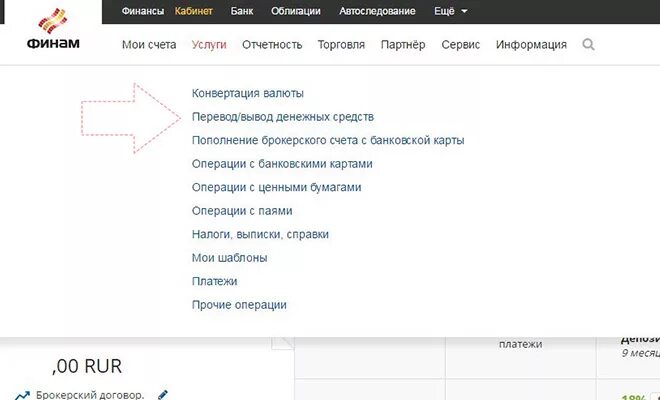The height and width of the screenshot is (400, 660).
Task: Click the Брокерский договор label
Action: coord(90,395)
